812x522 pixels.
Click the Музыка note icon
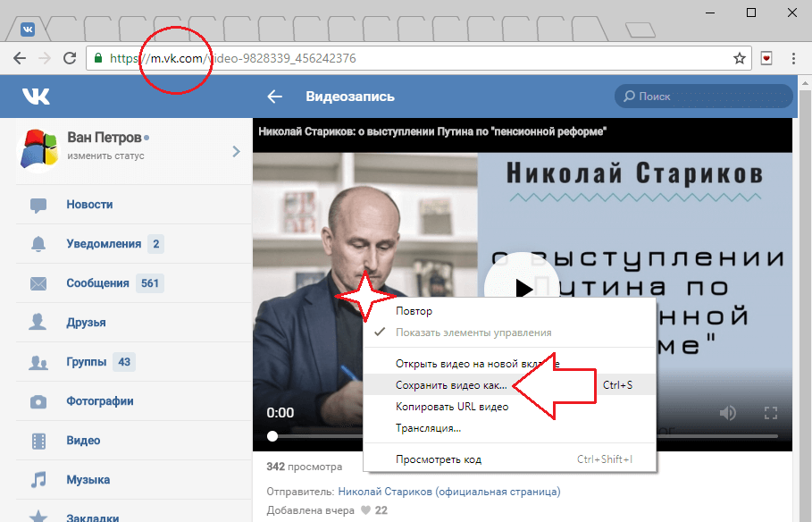pyautogui.click(x=38, y=479)
